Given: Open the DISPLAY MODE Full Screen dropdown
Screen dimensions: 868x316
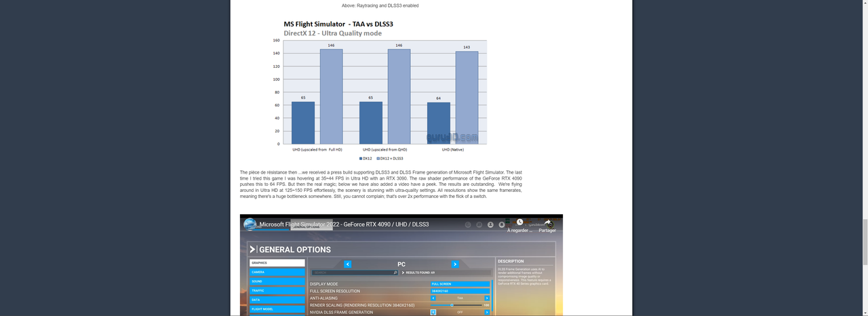Looking at the screenshot, I should (x=460, y=284).
